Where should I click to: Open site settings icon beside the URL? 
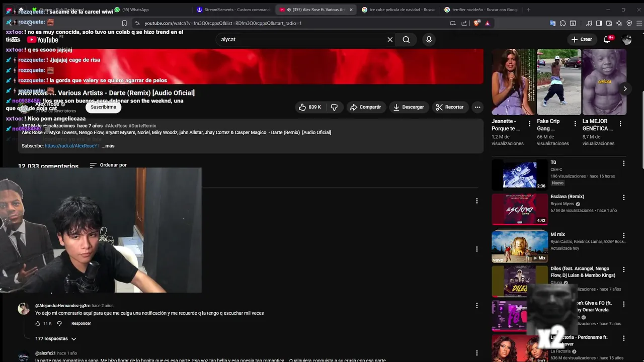click(x=137, y=23)
